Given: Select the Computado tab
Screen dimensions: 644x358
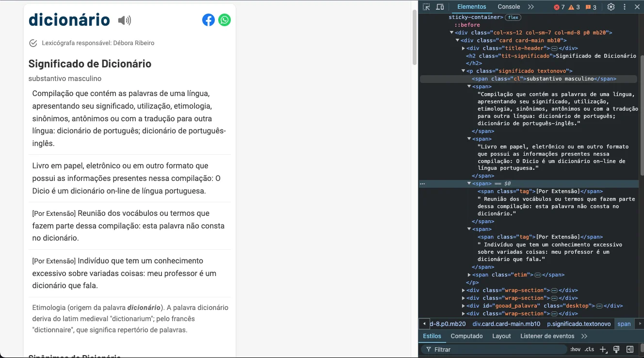Looking at the screenshot, I should [x=467, y=336].
